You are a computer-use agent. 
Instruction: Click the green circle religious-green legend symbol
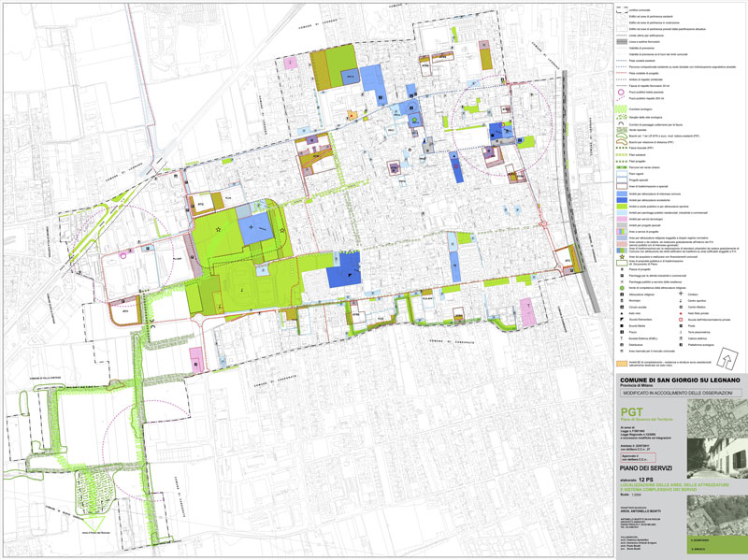coord(622,288)
